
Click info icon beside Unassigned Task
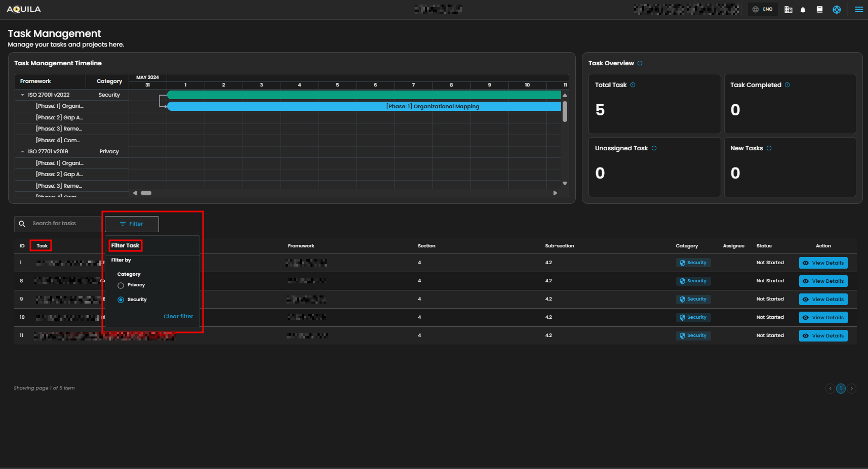654,148
